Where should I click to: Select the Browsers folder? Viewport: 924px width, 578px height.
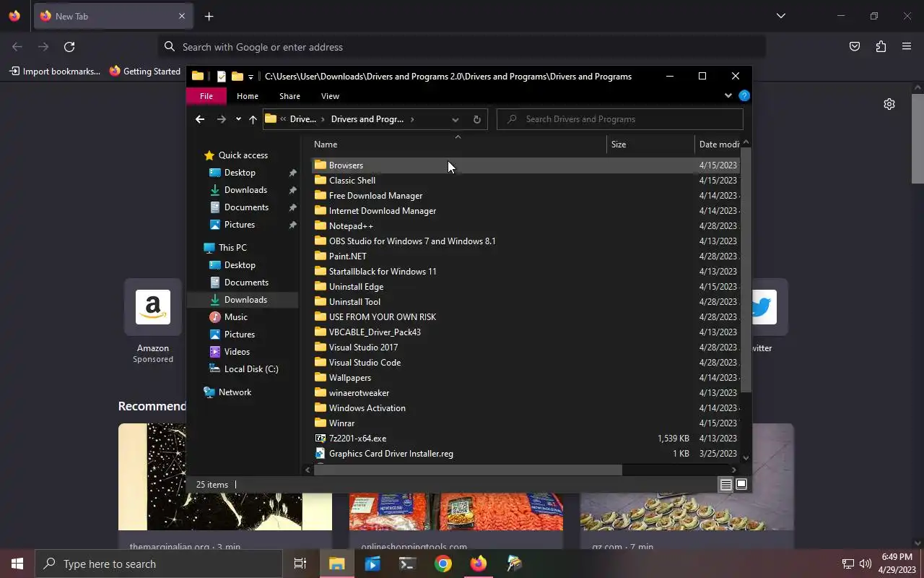click(x=526, y=165)
